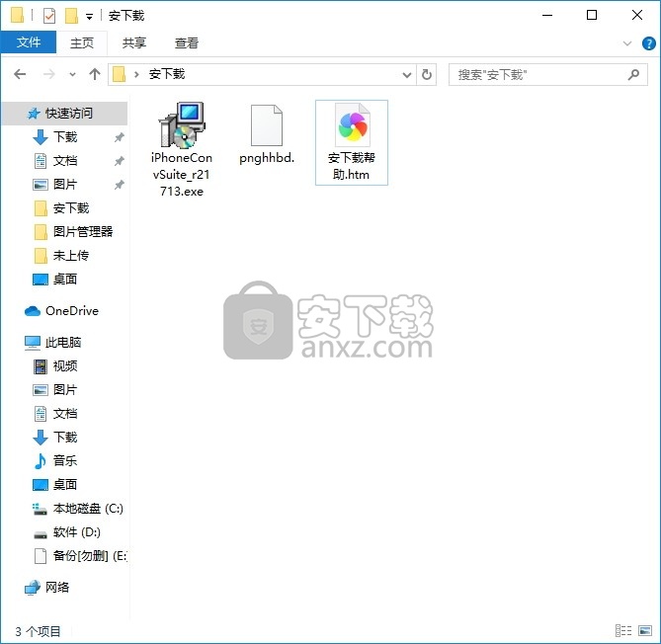
Task: Close the 安下载 Explorer window
Action: click(637, 16)
